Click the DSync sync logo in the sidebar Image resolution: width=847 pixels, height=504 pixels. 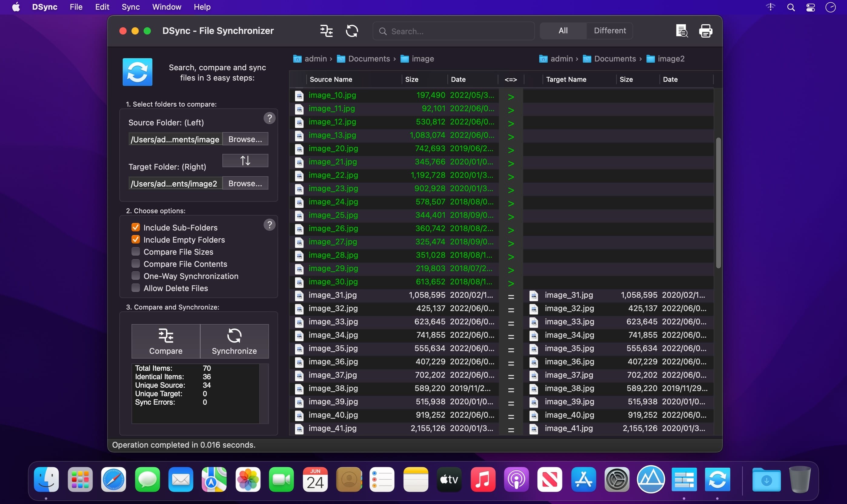coord(137,72)
